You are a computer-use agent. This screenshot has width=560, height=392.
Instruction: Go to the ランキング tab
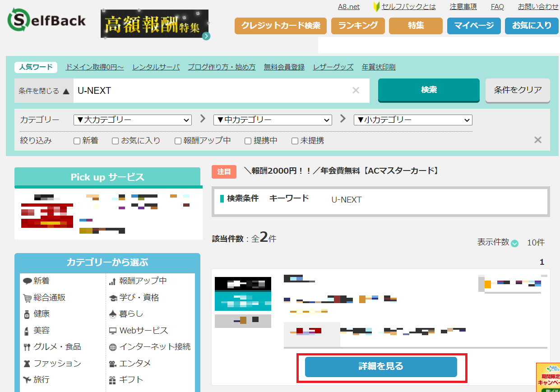pyautogui.click(x=358, y=26)
